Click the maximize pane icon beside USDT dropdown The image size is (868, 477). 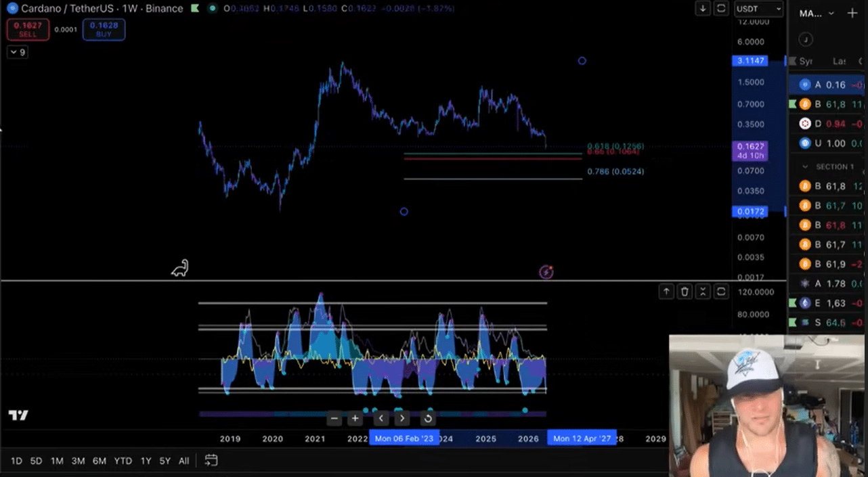[x=721, y=9]
